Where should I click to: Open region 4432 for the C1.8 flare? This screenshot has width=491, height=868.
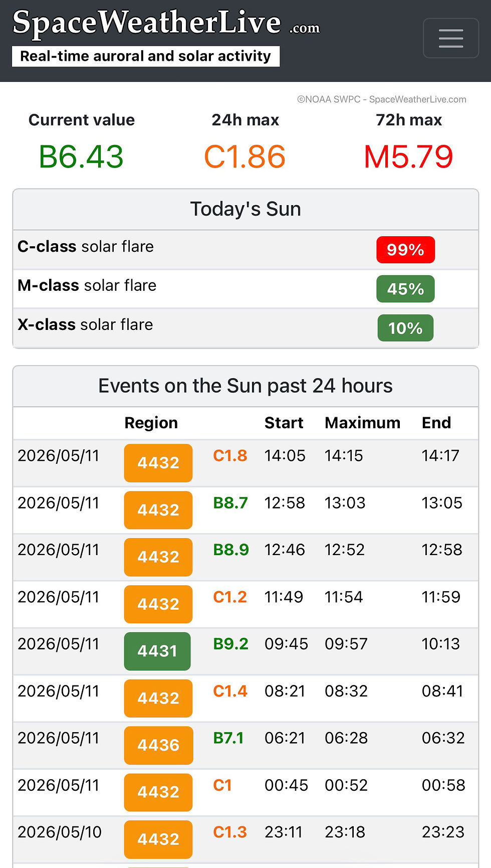(x=158, y=463)
